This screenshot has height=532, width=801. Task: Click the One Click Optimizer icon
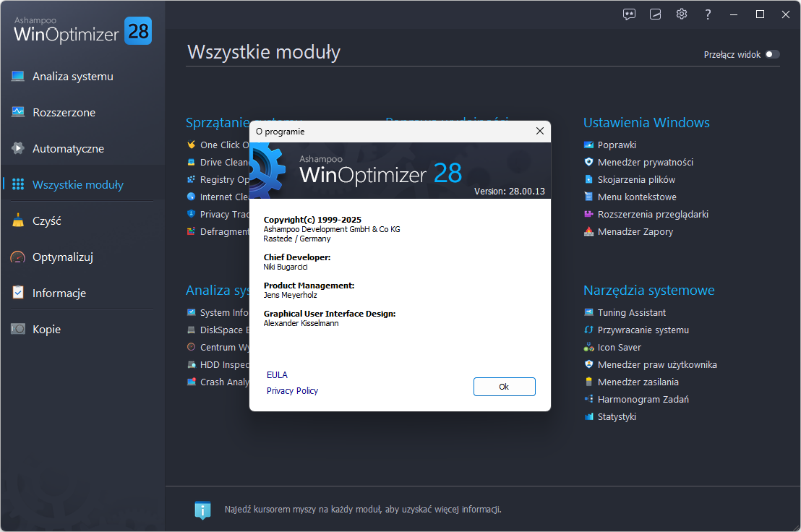[x=191, y=145]
